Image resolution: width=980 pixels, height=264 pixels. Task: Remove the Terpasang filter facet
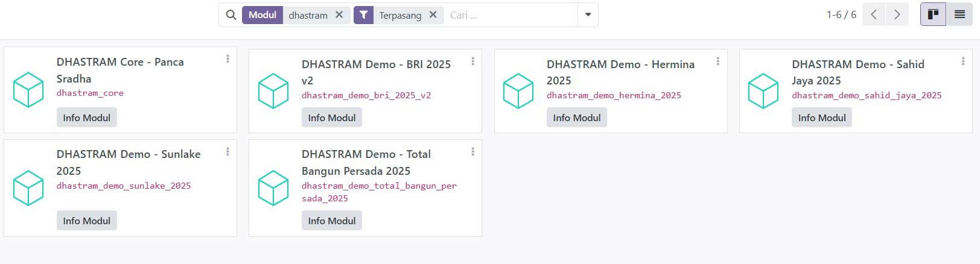point(433,15)
